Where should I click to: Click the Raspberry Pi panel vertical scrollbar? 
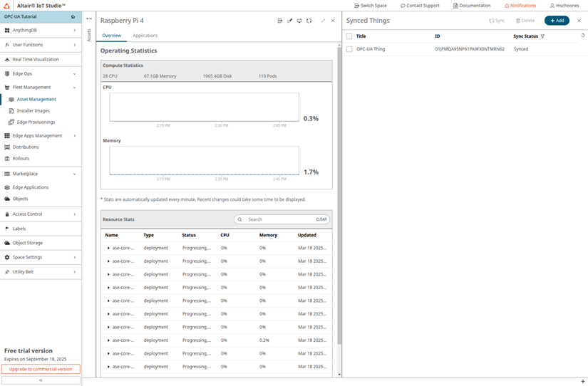point(339,195)
